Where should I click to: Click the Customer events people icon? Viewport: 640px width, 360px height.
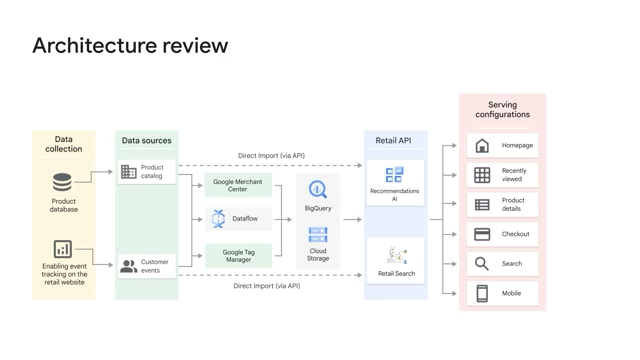[x=129, y=266]
